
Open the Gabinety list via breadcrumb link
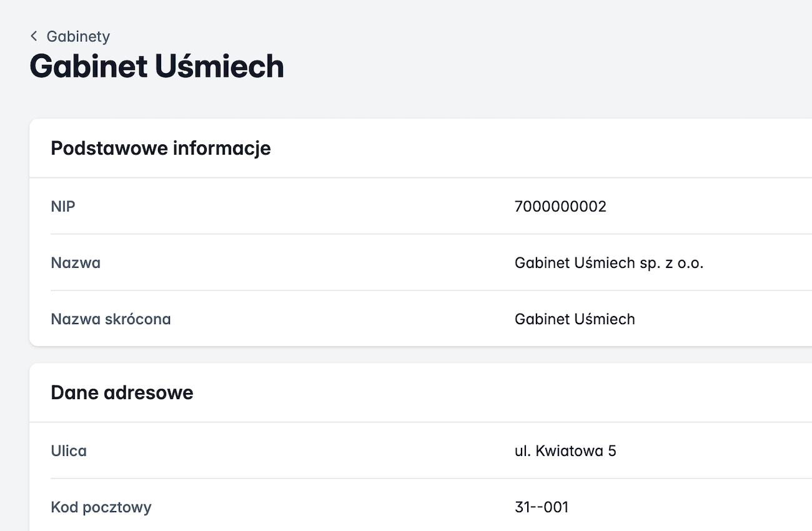77,36
